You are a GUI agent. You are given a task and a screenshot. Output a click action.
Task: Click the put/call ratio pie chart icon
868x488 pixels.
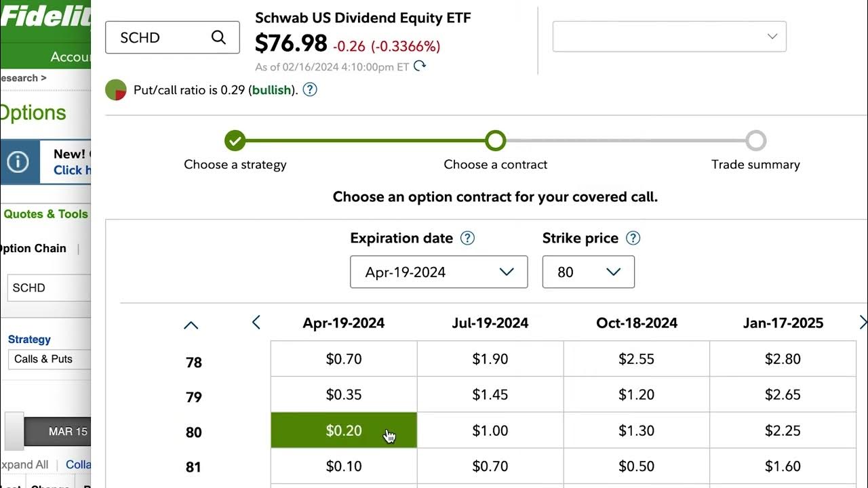click(x=116, y=89)
